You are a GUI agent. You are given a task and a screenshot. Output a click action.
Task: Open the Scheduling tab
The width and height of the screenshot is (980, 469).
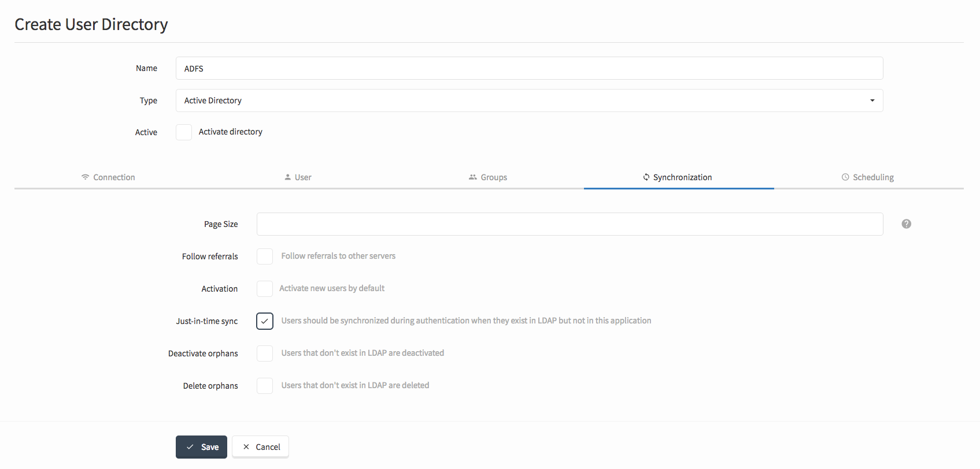pos(868,177)
